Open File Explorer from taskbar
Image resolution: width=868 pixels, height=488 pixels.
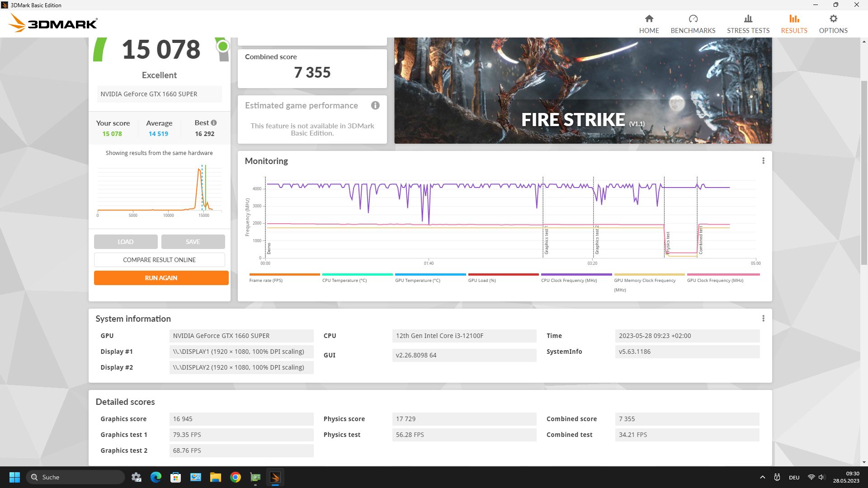pos(215,477)
